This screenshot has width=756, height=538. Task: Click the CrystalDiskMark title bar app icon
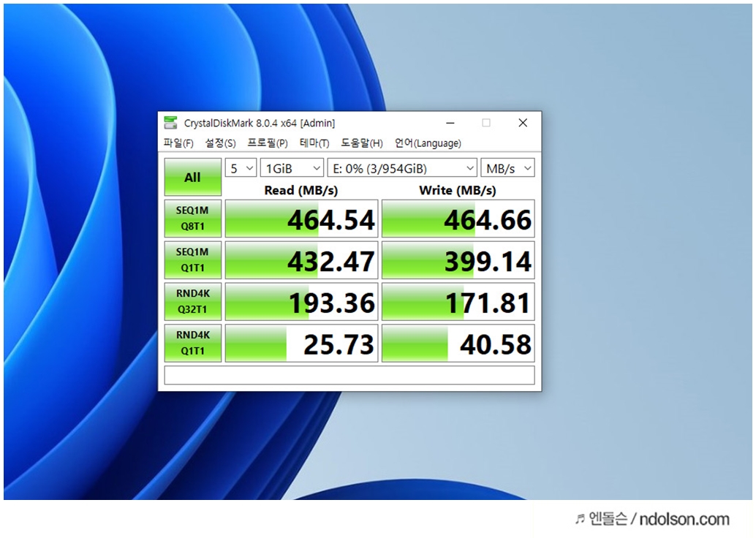[170, 123]
